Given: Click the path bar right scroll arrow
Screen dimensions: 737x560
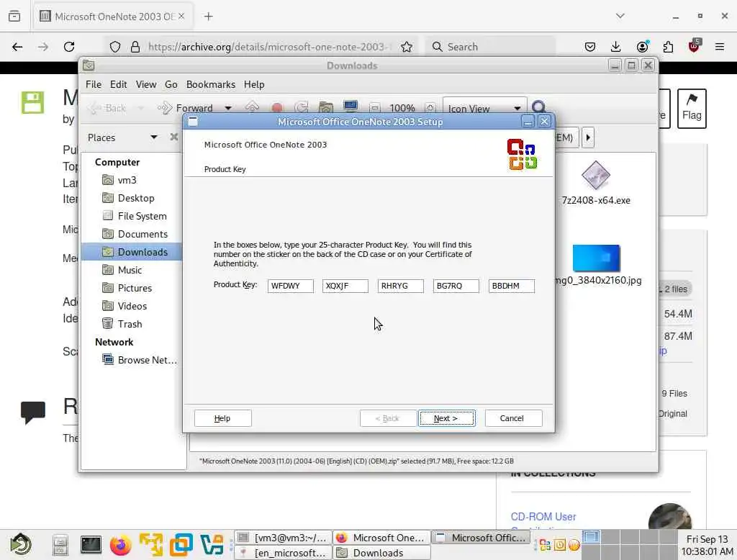Looking at the screenshot, I should point(588,137).
